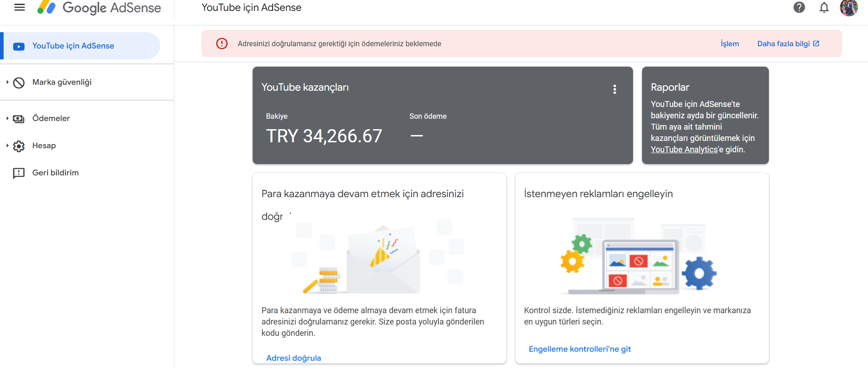This screenshot has width=868, height=368.
Task: Click the Google AdSense logo
Action: [x=99, y=8]
